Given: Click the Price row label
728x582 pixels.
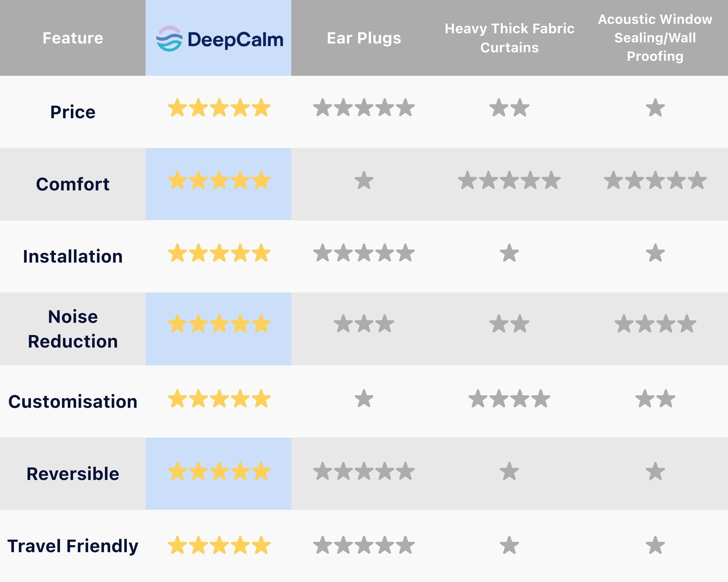Looking at the screenshot, I should click(73, 112).
